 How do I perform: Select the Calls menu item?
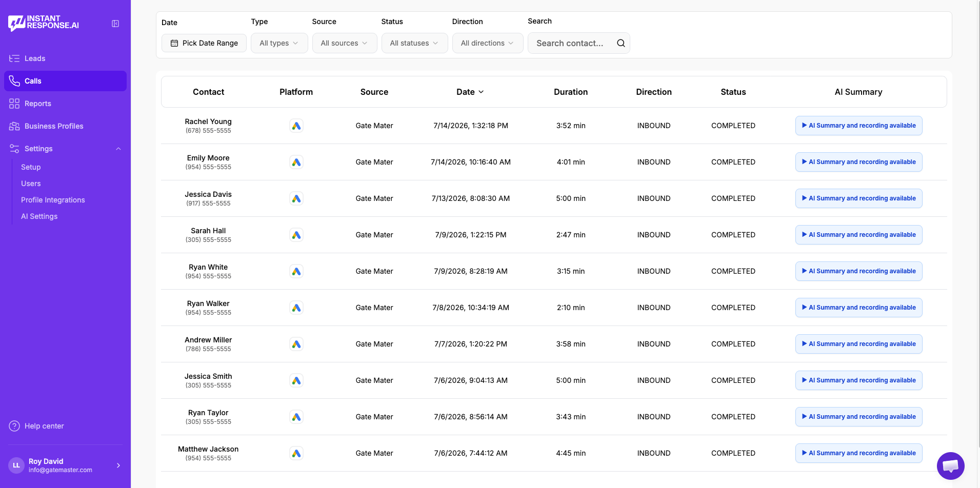click(x=65, y=81)
